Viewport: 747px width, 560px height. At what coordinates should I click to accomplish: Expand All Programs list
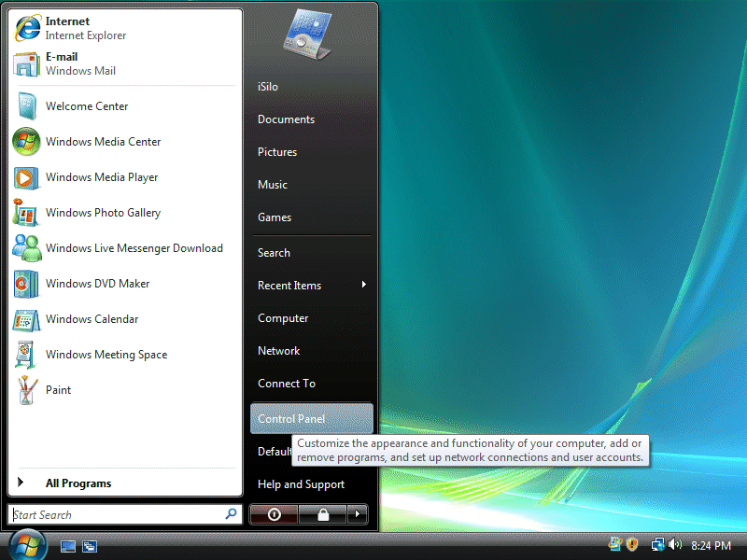pyautogui.click(x=78, y=483)
